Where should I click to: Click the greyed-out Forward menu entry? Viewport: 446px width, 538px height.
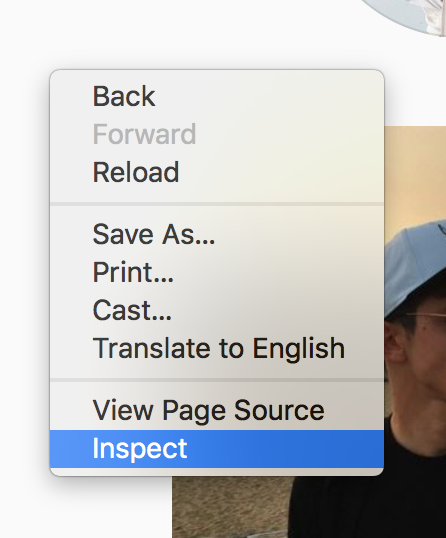coord(217,134)
